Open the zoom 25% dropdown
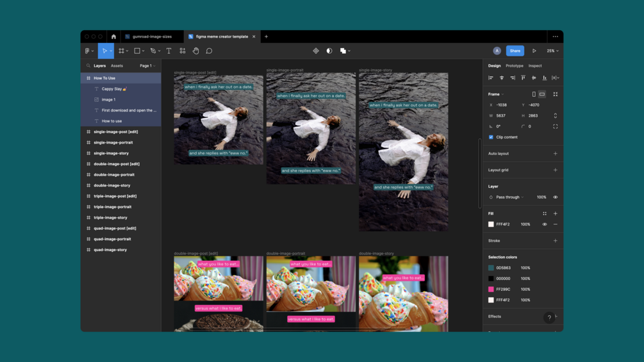The width and height of the screenshot is (644, 362). 552,51
